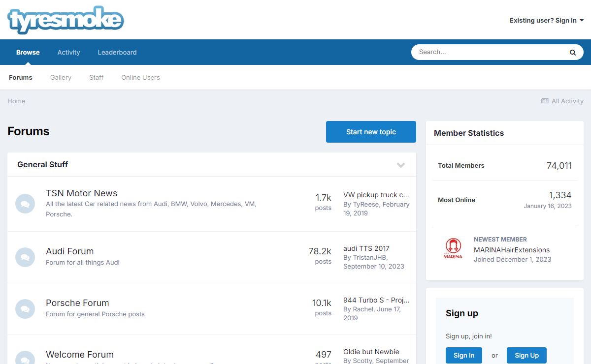Viewport: 591px width, 364px height.
Task: Click the Sign Up button
Action: pyautogui.click(x=526, y=355)
